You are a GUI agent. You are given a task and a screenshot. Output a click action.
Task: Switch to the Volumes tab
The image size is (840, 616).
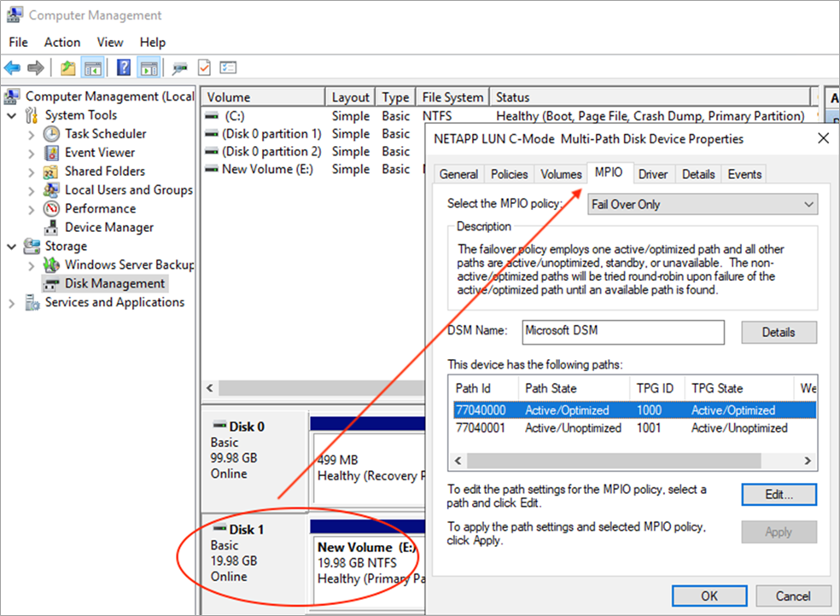click(x=561, y=174)
